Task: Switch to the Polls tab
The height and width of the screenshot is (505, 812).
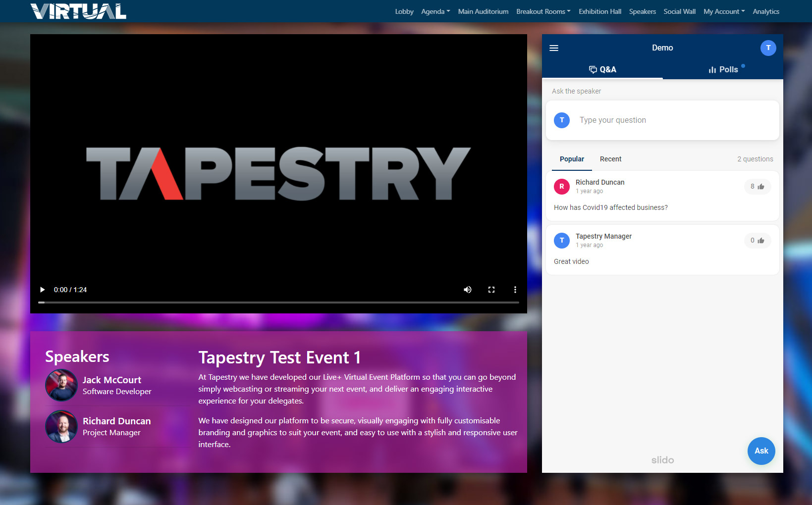Action: [x=723, y=69]
